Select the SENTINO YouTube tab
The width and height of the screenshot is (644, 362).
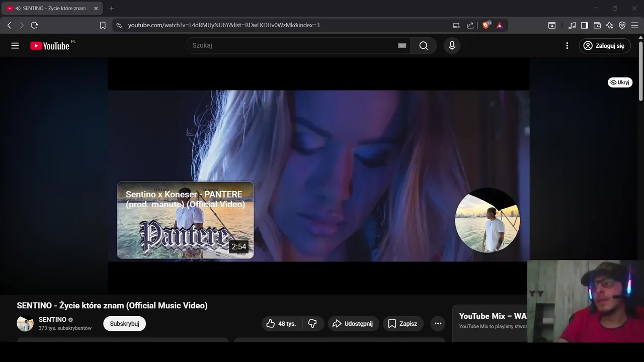click(x=52, y=9)
